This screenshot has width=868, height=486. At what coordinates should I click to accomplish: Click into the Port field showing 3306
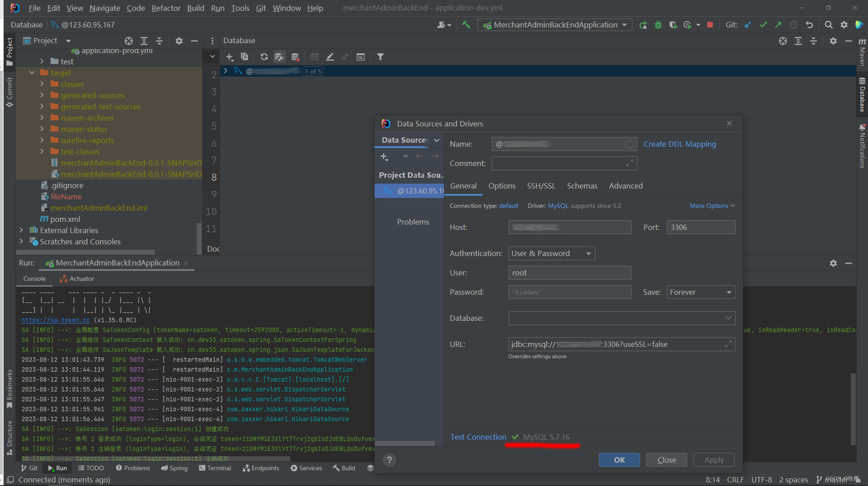pyautogui.click(x=701, y=227)
